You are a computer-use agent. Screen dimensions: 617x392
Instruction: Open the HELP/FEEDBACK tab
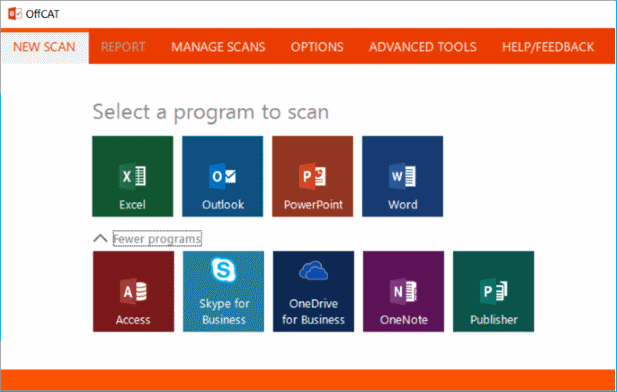click(548, 47)
